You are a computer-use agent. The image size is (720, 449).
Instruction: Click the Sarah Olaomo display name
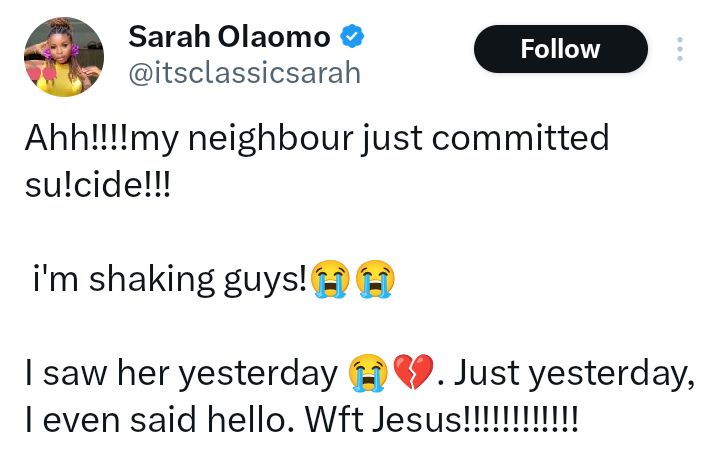click(x=229, y=37)
